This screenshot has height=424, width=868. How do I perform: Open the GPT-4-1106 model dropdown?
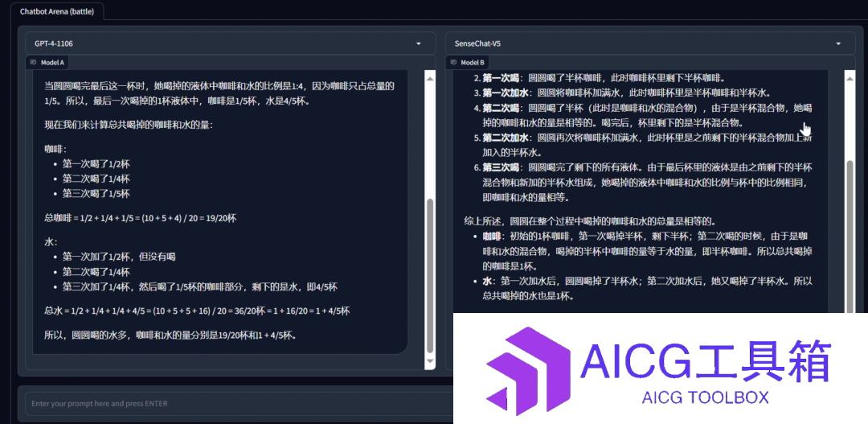[231, 43]
